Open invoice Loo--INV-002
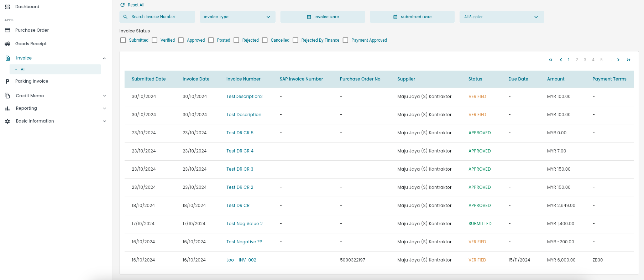Screen dimensions: 644x280 (x=241, y=260)
